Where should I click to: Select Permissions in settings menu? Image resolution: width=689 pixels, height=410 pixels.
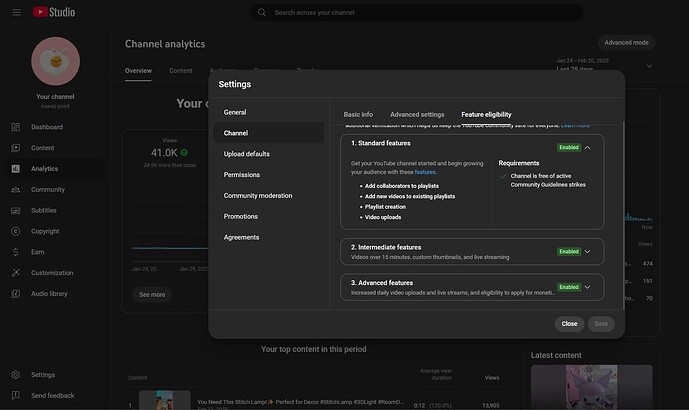[242, 175]
